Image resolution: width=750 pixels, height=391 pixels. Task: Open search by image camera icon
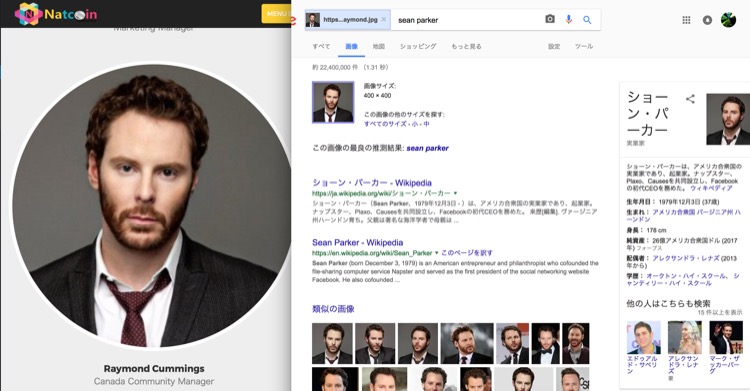point(550,19)
